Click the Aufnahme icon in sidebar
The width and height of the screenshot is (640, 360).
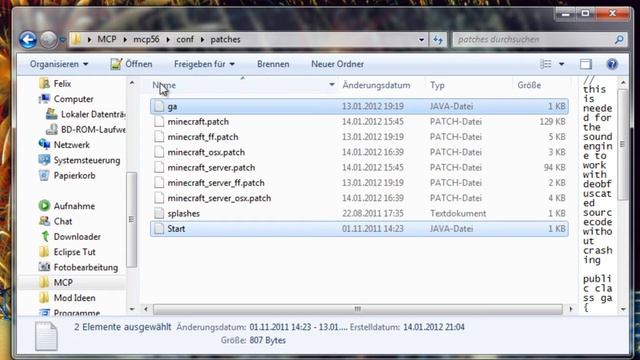(x=44, y=206)
